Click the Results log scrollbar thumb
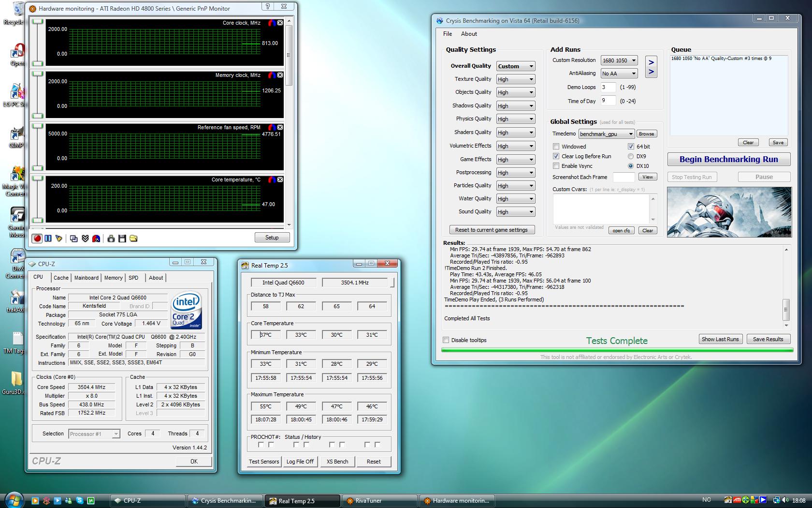Viewport: 812px width, 508px height. tap(786, 309)
